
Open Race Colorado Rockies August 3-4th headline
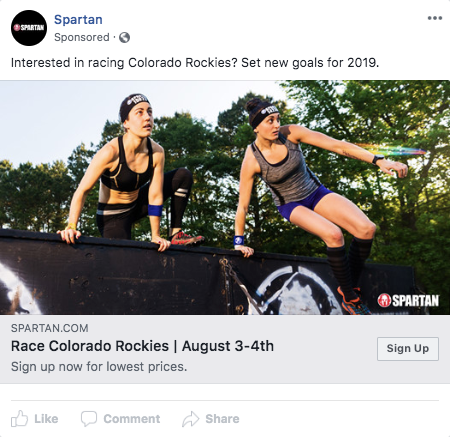click(142, 346)
